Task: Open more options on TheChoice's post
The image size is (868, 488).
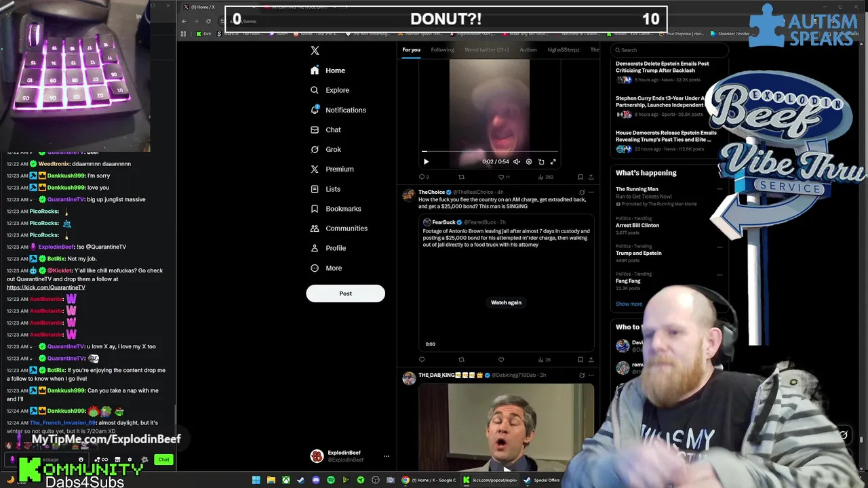Action: [x=591, y=192]
